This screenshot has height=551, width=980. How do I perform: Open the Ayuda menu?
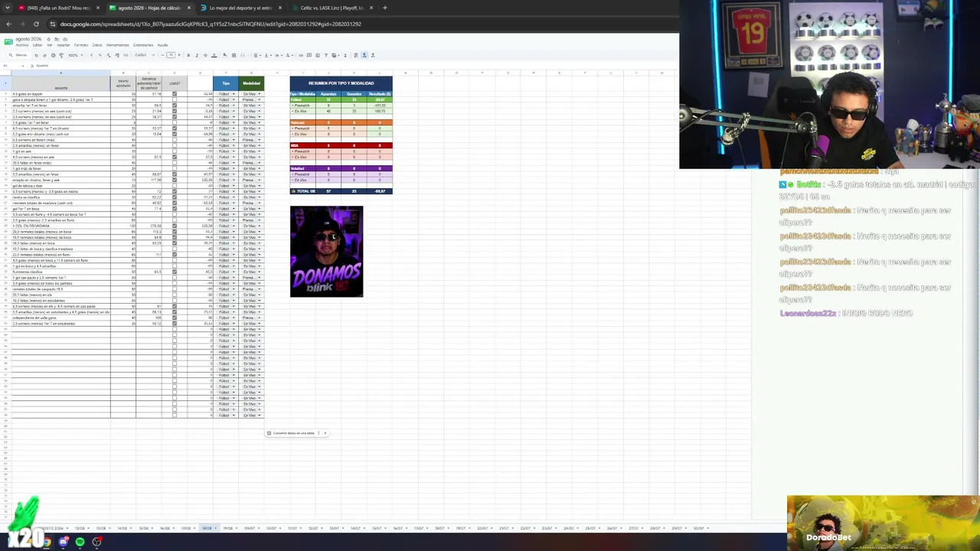[x=162, y=45]
